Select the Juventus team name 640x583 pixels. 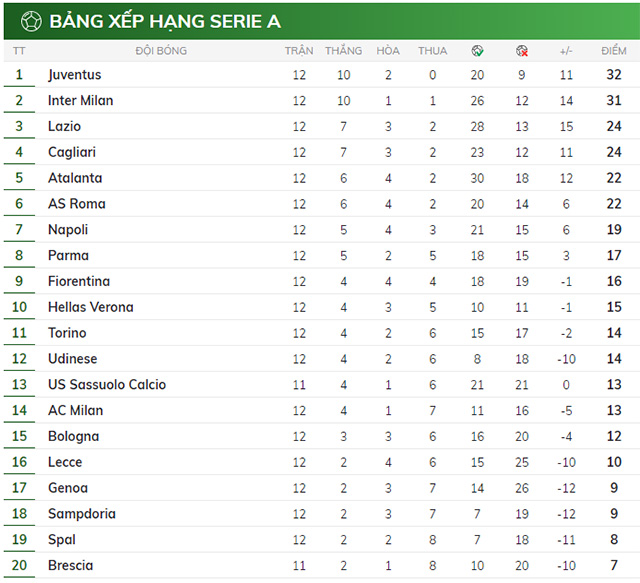pyautogui.click(x=74, y=75)
